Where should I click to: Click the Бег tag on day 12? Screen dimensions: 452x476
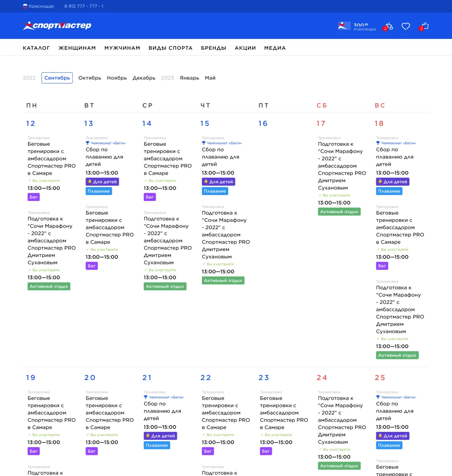point(34,197)
